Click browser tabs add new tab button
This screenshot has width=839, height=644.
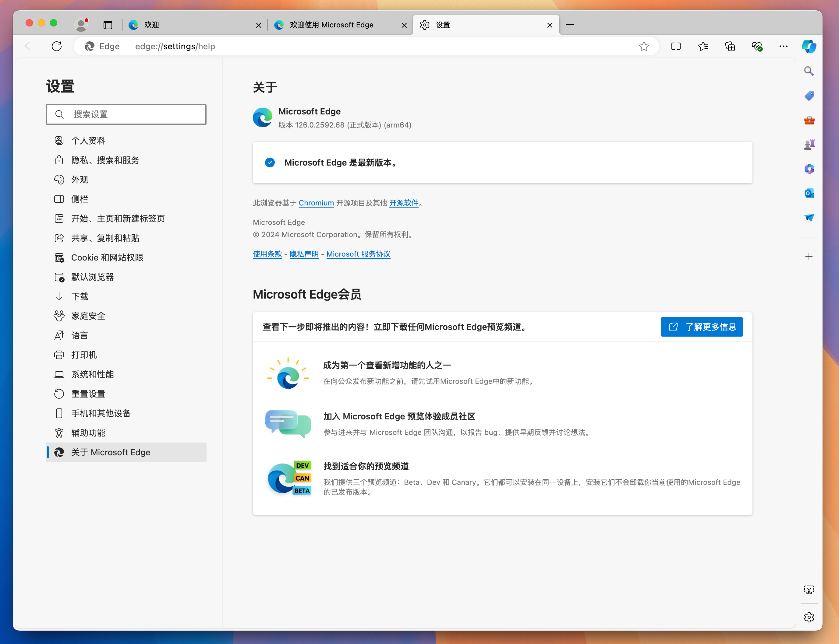coord(571,25)
